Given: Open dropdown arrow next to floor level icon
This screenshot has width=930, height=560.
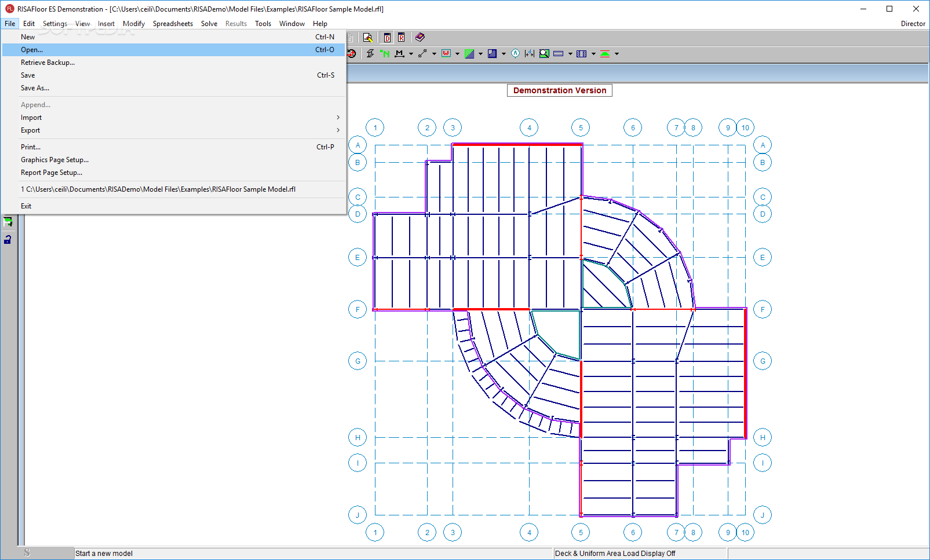Looking at the screenshot, I should 617,54.
